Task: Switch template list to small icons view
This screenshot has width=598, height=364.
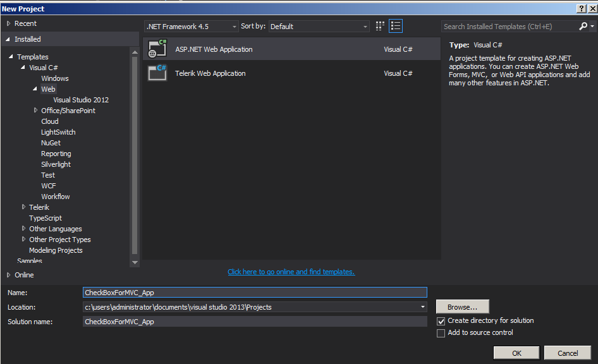Action: coord(396,25)
